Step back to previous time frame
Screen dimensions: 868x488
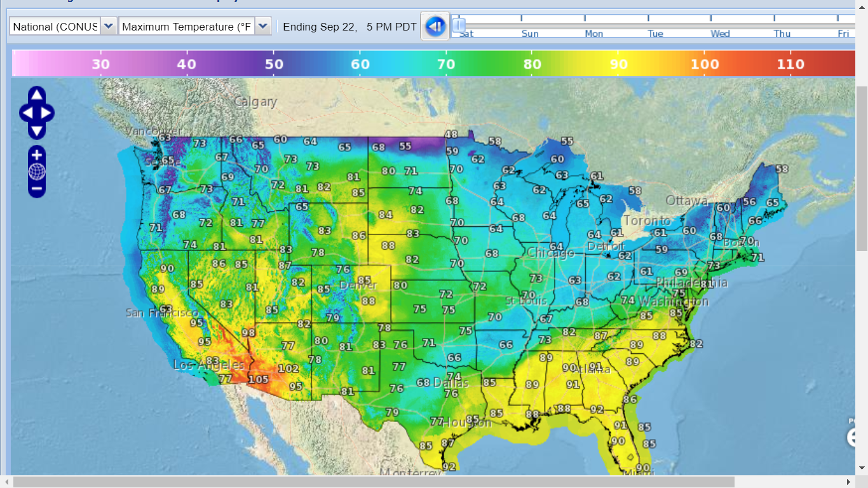click(435, 27)
